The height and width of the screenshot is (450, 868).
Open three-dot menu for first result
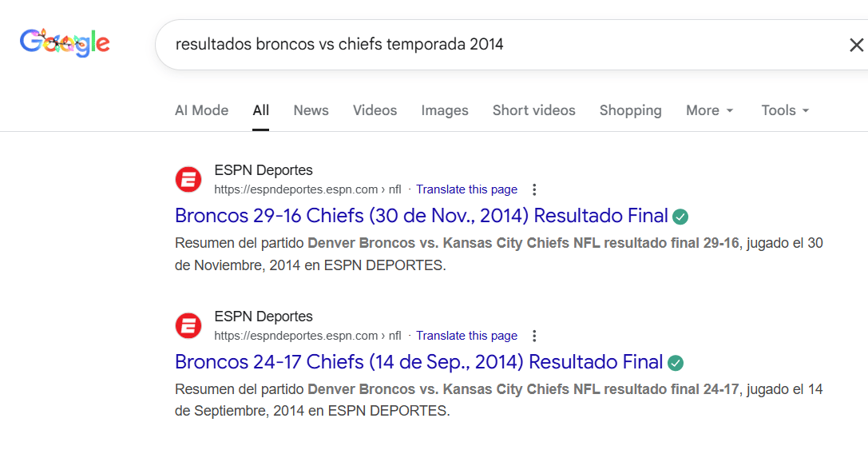point(534,189)
